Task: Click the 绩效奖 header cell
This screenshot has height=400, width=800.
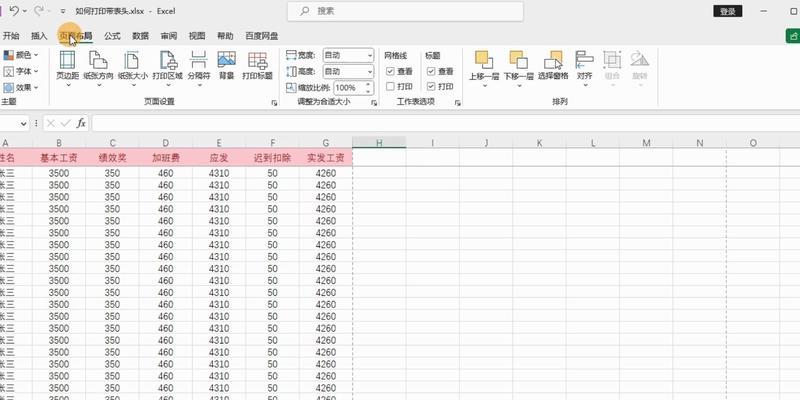Action: click(112, 158)
